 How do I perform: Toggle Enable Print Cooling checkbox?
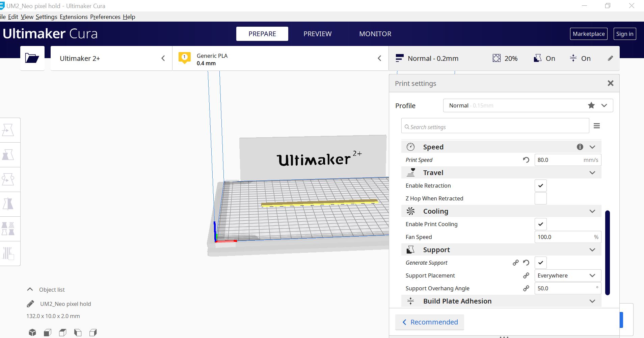point(540,224)
